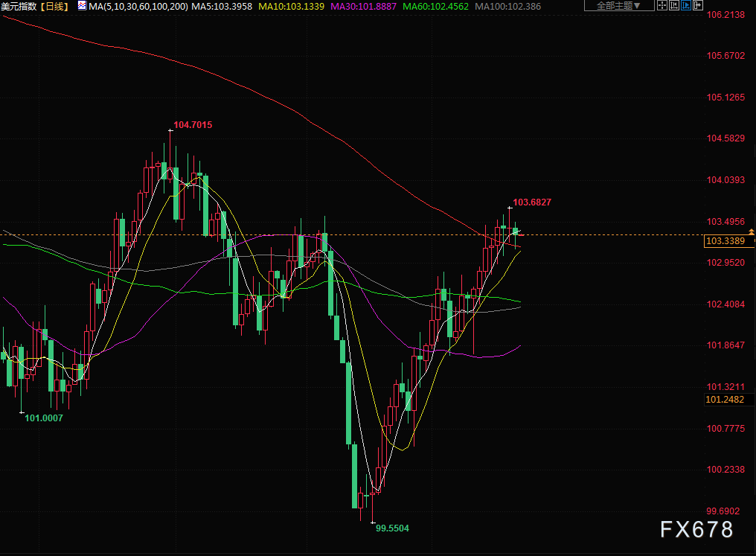This screenshot has height=556, width=756.
Task: Click the 104.0393 axis price
Action: 725,180
